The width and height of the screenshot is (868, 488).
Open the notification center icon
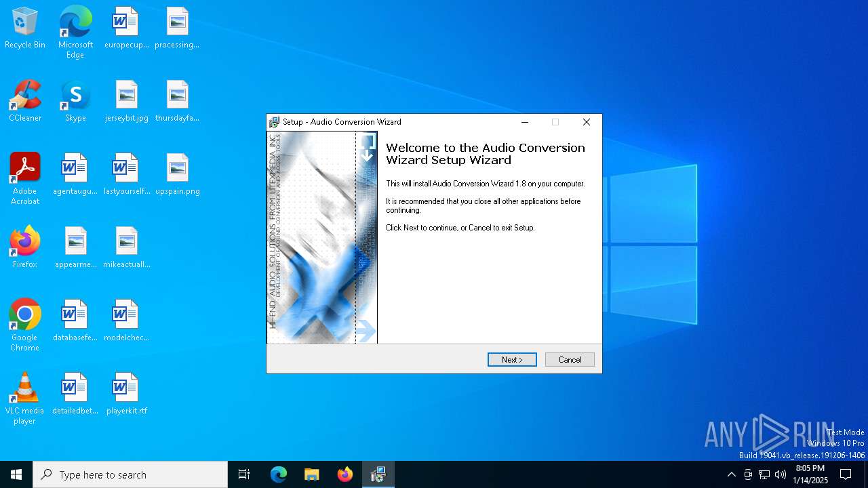[846, 474]
